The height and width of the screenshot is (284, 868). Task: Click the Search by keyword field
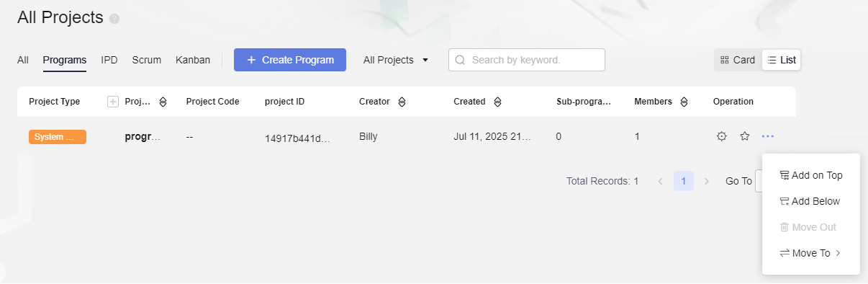click(x=527, y=60)
